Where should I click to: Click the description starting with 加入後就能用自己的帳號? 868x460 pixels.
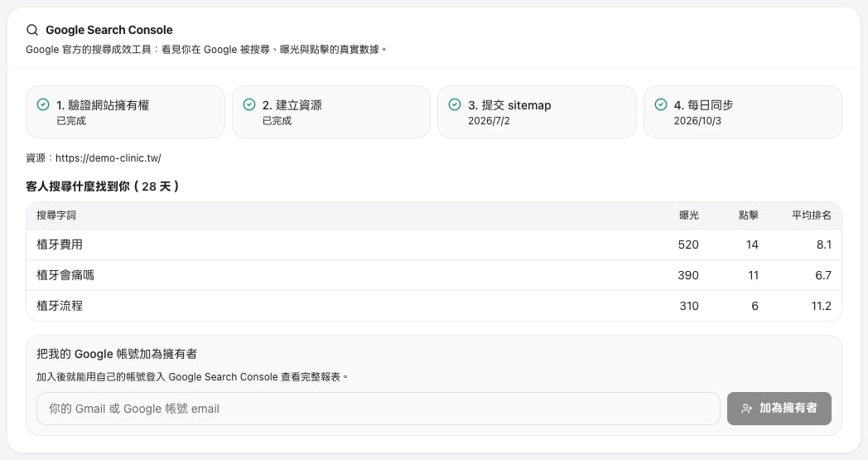point(193,377)
